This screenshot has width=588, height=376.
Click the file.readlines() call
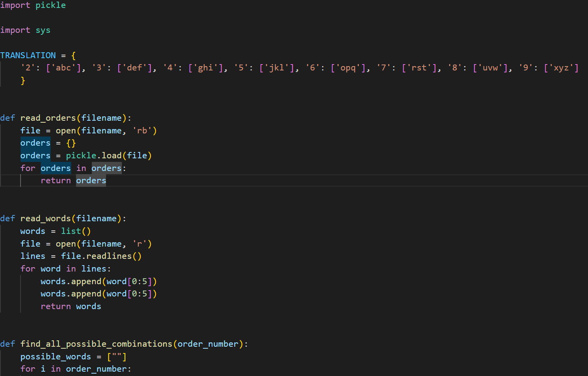(x=101, y=256)
